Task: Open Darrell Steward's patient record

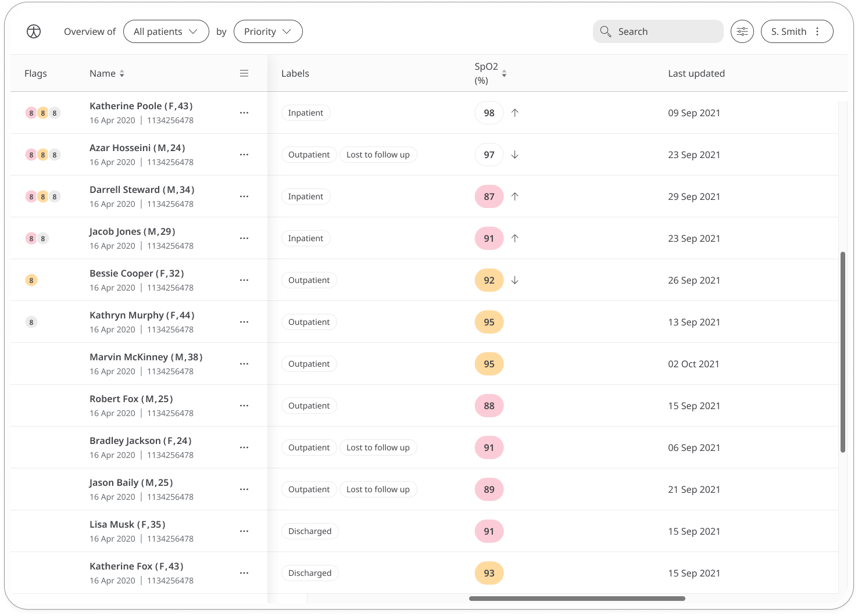Action: 142,189
